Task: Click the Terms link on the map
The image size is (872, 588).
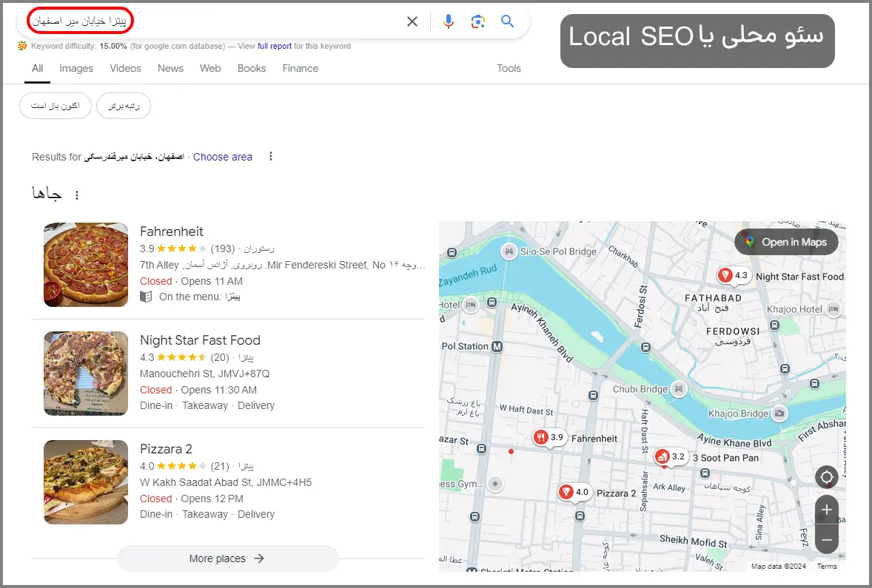Action: tap(827, 567)
